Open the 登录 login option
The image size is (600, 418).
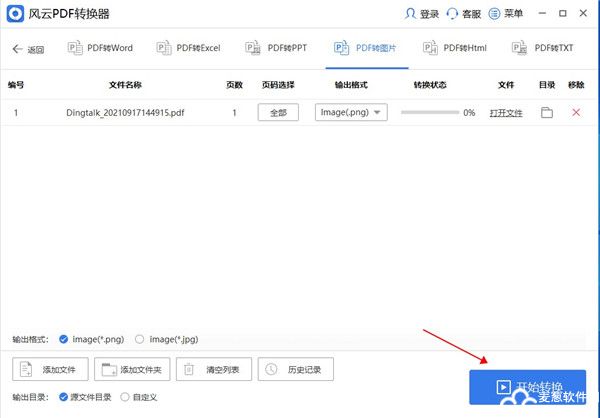[421, 14]
